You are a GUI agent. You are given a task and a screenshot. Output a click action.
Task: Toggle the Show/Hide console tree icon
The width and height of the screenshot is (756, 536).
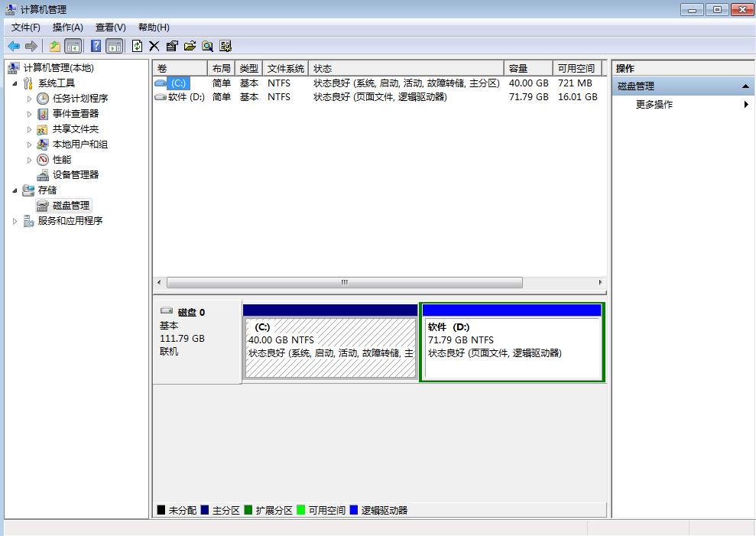tap(73, 47)
